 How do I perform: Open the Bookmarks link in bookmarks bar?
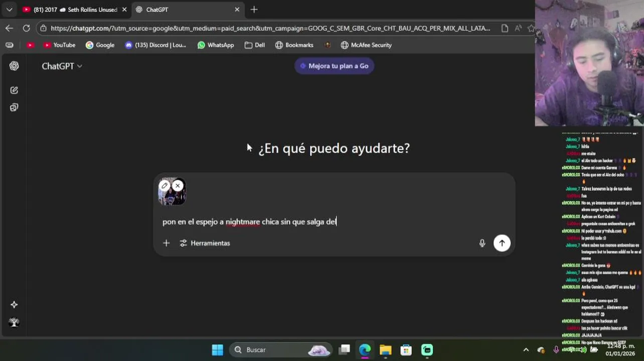tap(294, 45)
